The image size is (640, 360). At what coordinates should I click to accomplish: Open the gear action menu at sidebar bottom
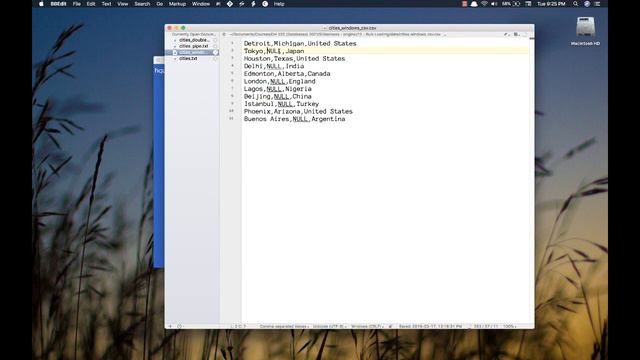coord(180,326)
